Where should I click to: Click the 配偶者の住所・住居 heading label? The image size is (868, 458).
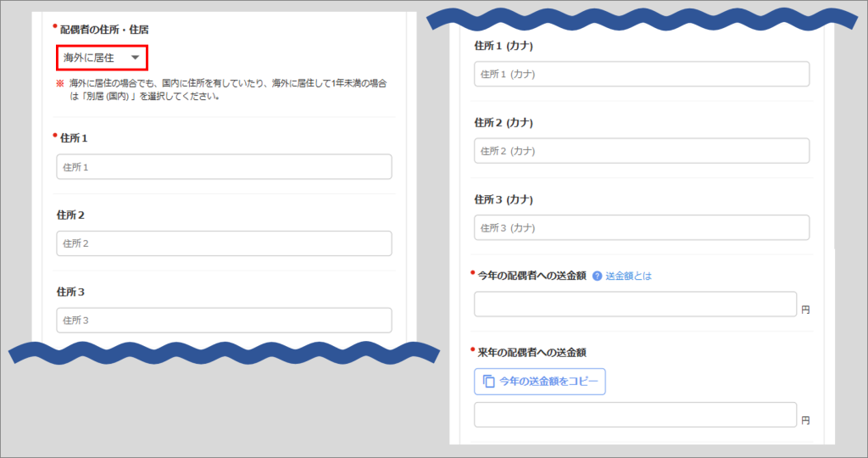click(x=104, y=30)
